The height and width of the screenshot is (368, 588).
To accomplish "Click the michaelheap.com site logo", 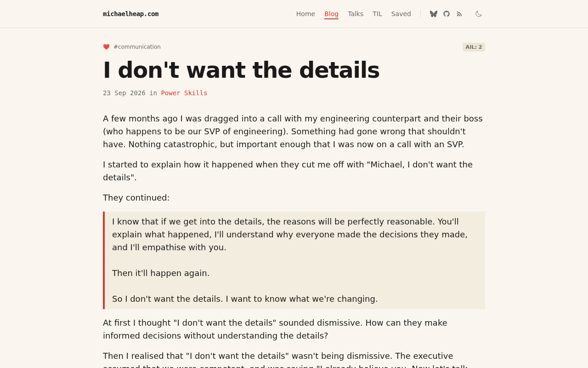I will pos(130,14).
